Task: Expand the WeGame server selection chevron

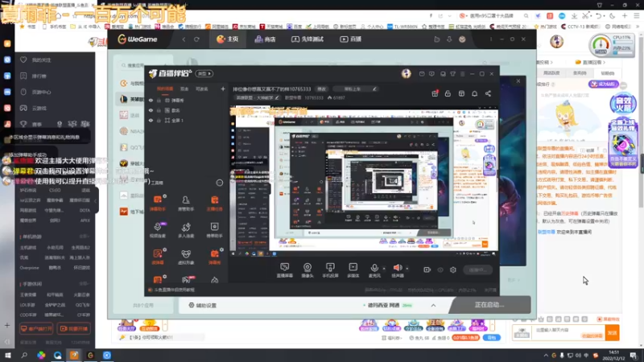Action: (433, 306)
